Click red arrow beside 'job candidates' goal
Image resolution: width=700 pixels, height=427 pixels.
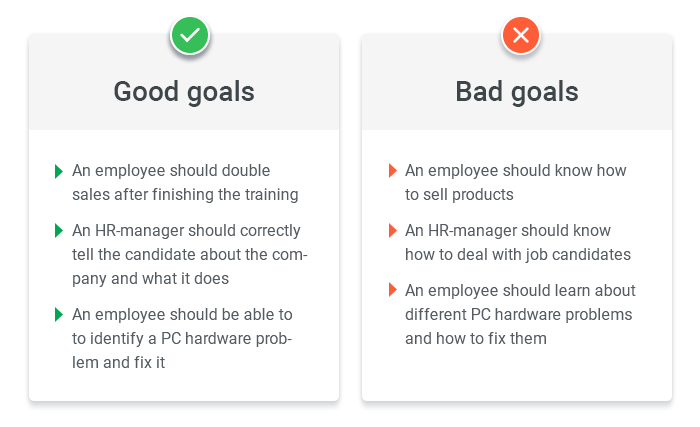(393, 230)
